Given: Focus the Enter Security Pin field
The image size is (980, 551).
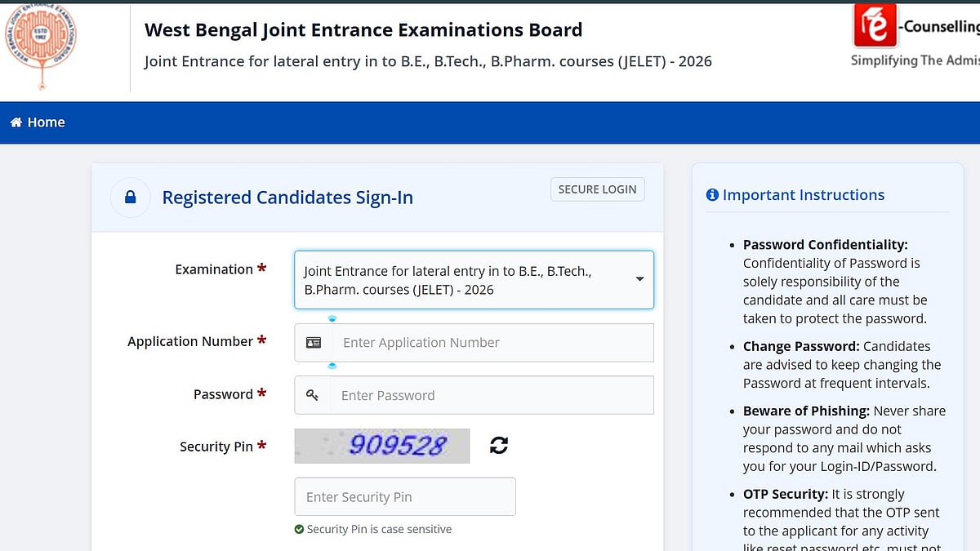Looking at the screenshot, I should tap(405, 496).
